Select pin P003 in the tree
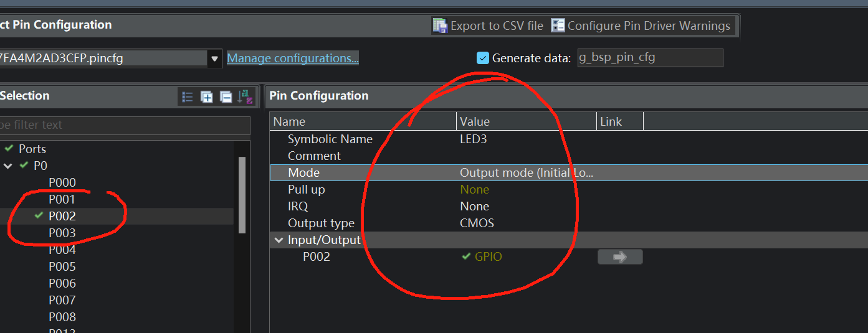Image resolution: width=868 pixels, height=333 pixels. 62,233
